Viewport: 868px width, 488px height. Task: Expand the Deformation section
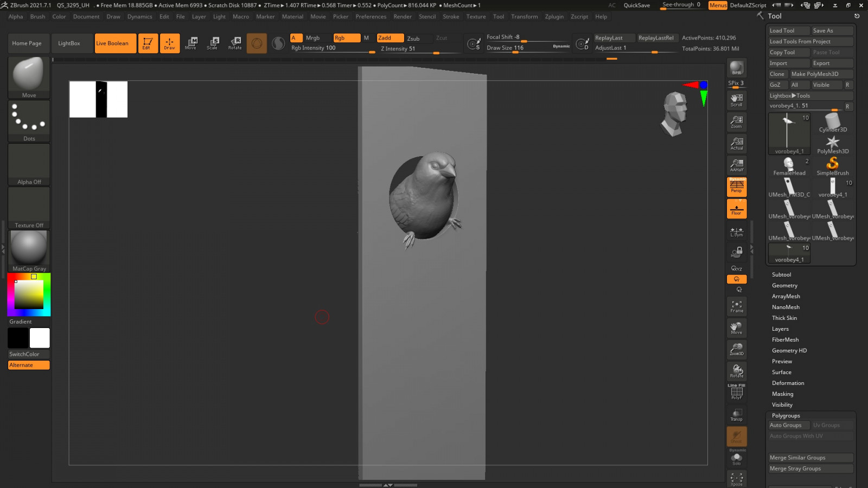(x=788, y=383)
